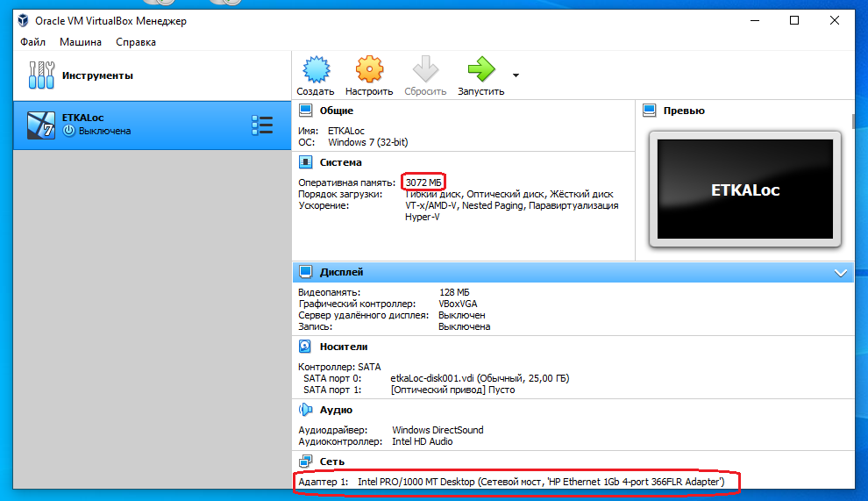Open the Машина menu
This screenshot has width=868, height=501.
(81, 42)
